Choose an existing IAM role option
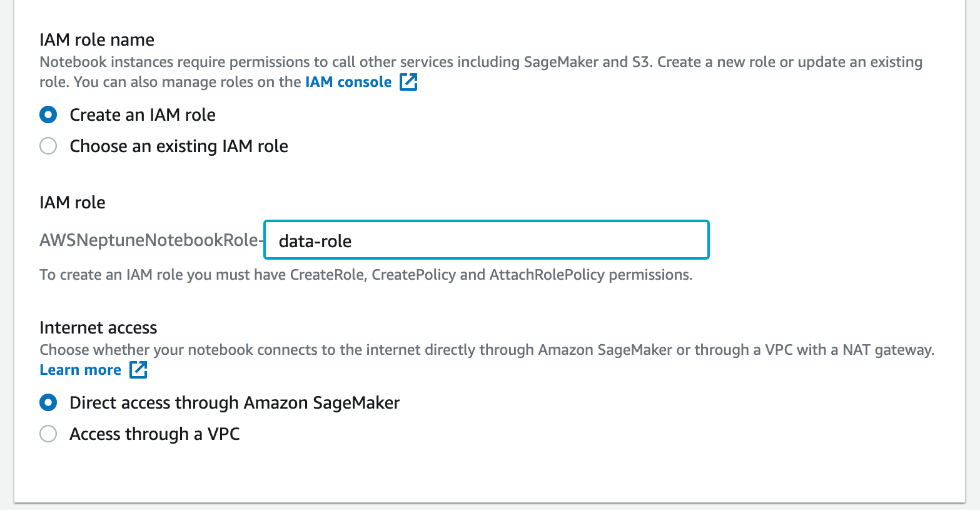980x510 pixels. coord(48,146)
